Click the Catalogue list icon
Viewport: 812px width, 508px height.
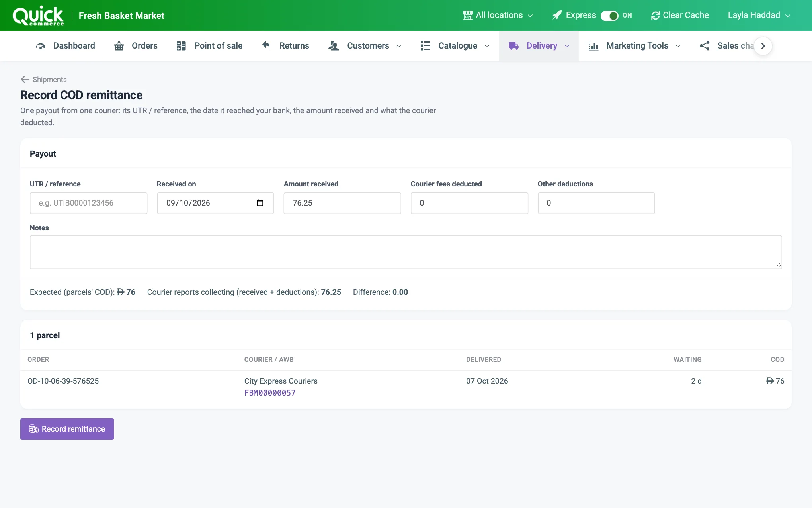pyautogui.click(x=425, y=46)
